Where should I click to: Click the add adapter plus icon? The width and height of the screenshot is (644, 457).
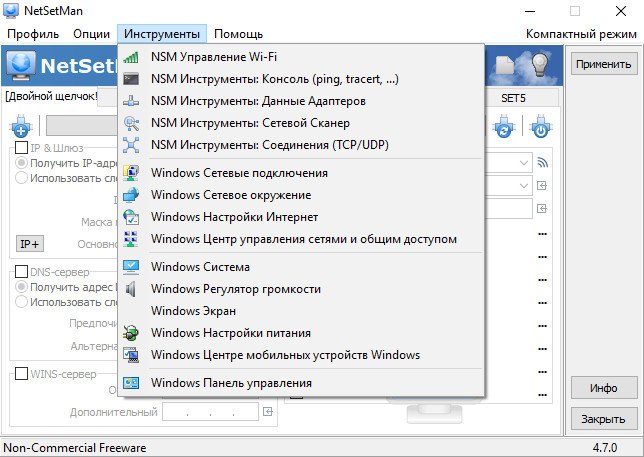click(x=21, y=126)
